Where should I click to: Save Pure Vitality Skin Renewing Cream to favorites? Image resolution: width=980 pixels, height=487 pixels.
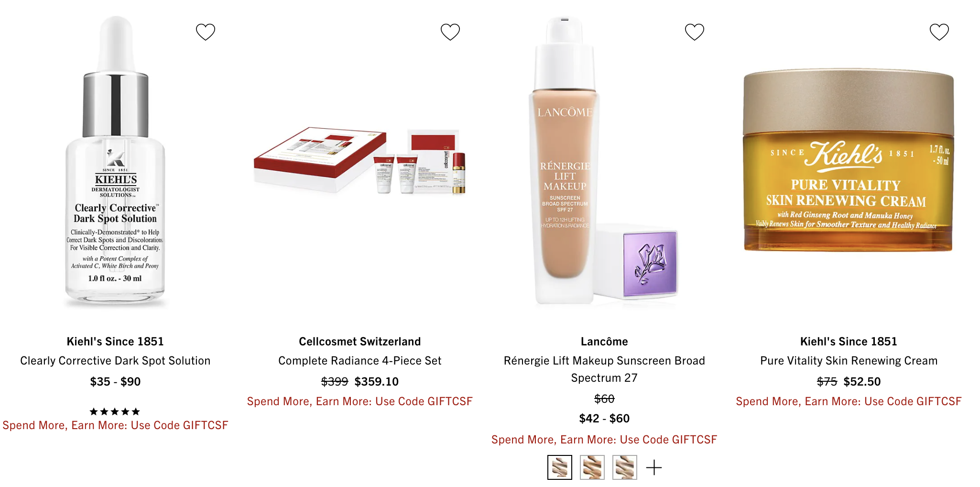(x=939, y=32)
